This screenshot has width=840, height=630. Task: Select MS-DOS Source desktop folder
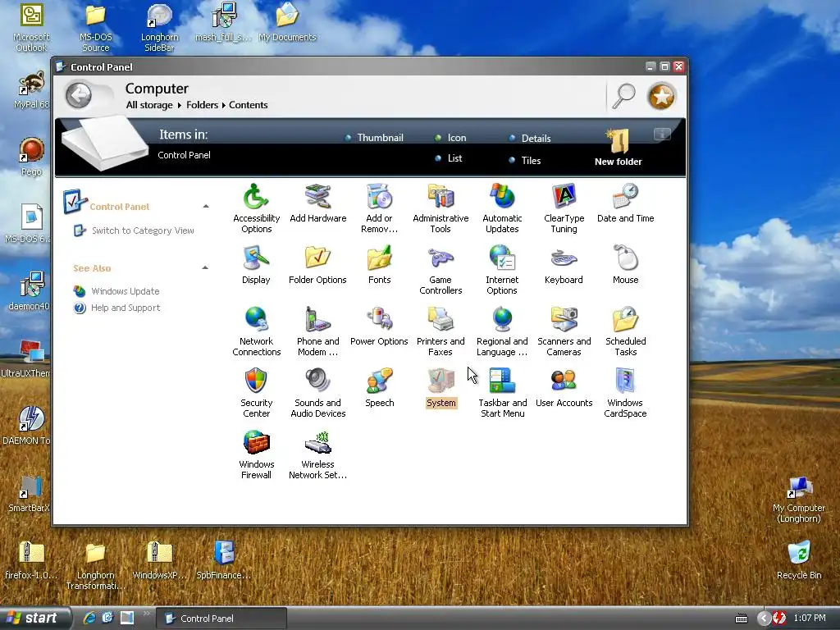[95, 28]
